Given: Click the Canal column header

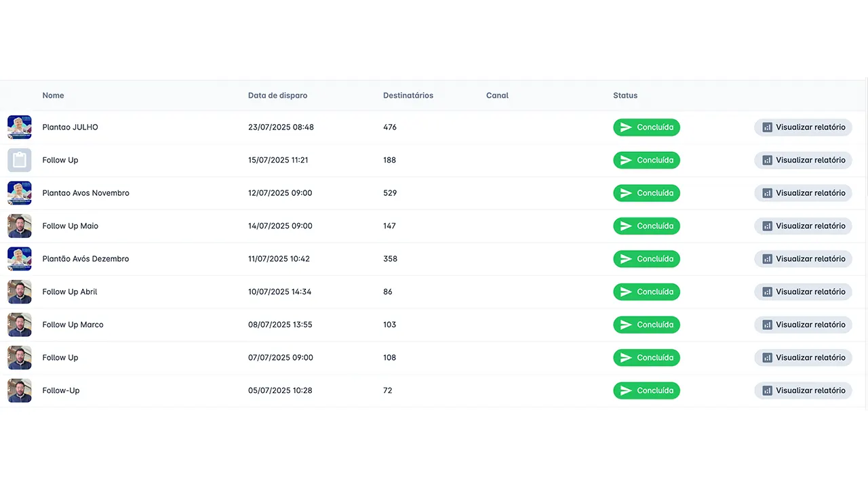Looking at the screenshot, I should point(497,96).
